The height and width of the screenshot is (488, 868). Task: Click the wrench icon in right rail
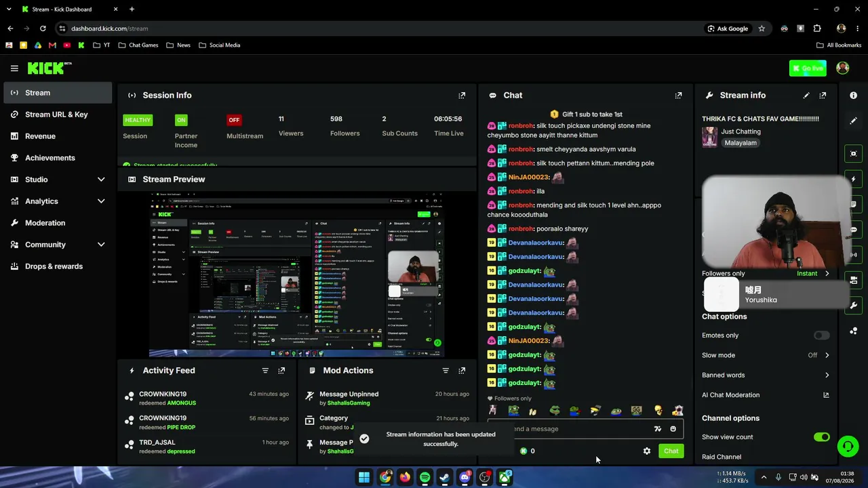point(853,306)
